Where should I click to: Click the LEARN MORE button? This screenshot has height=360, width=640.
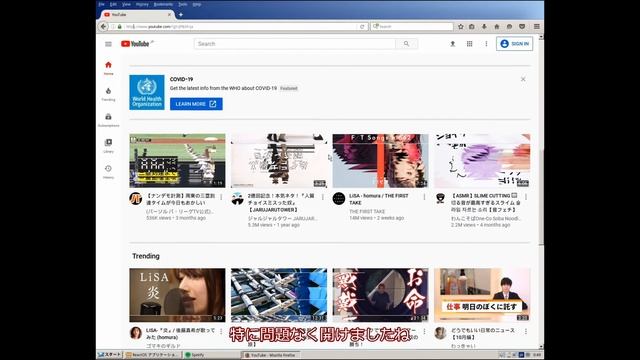click(x=196, y=104)
